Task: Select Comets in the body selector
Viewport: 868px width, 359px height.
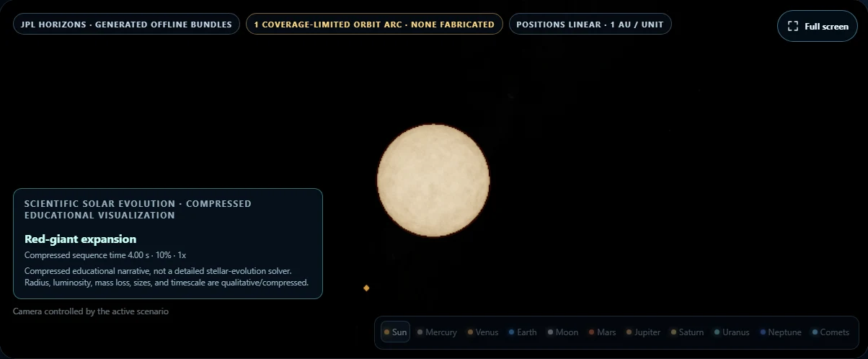Action: 831,332
